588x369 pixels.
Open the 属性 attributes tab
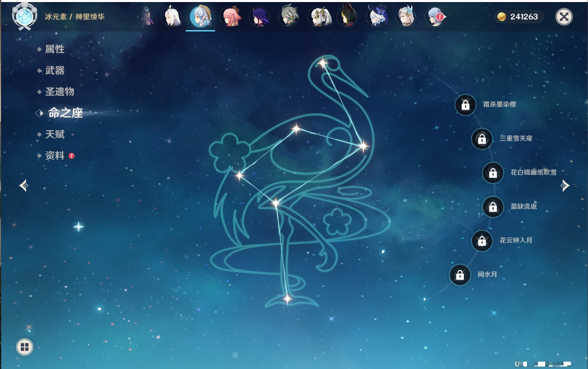pyautogui.click(x=55, y=49)
